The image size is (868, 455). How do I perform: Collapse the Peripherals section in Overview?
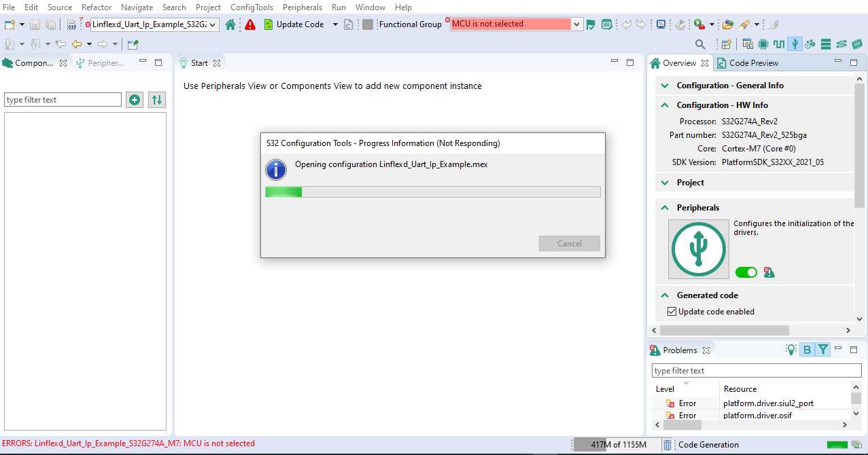click(x=665, y=208)
